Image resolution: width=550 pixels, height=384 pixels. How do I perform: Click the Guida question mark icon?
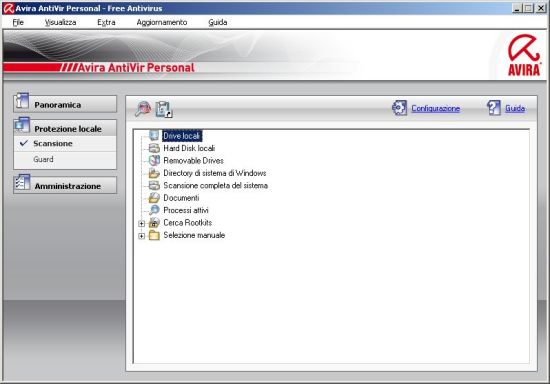tap(494, 108)
